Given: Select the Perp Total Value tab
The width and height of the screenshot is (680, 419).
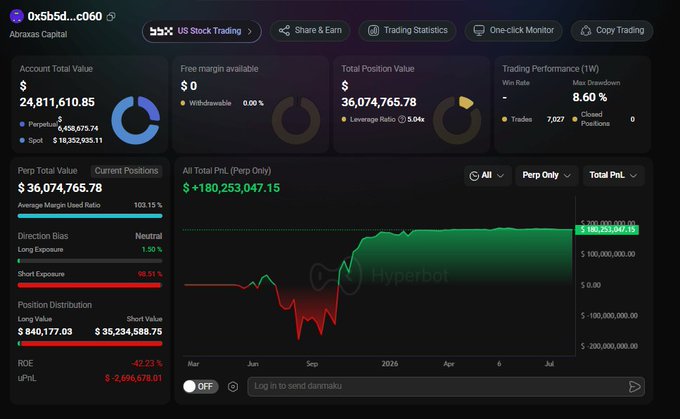Looking at the screenshot, I should tap(47, 171).
